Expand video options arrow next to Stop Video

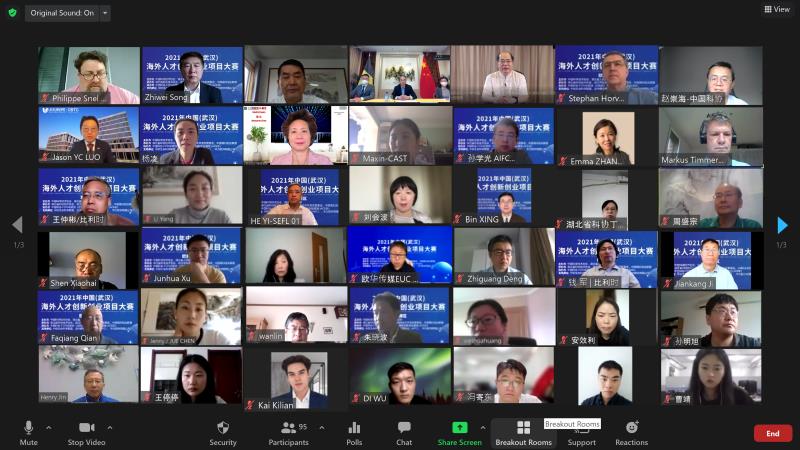pos(110,428)
